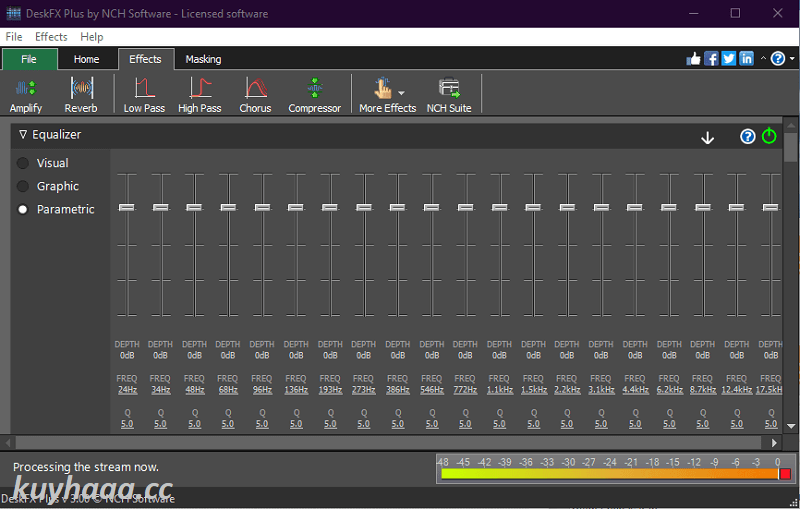Edit Q value under 6.2kHz band

coord(669,424)
